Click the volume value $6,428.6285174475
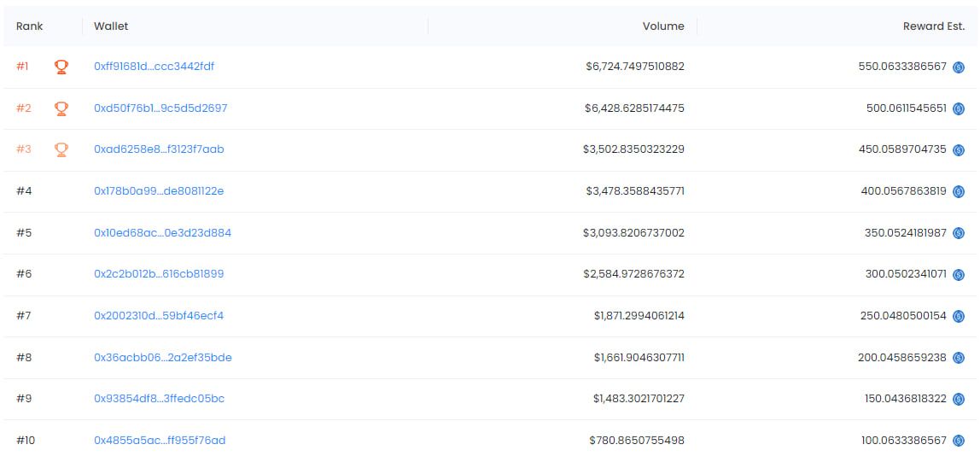 pyautogui.click(x=634, y=108)
